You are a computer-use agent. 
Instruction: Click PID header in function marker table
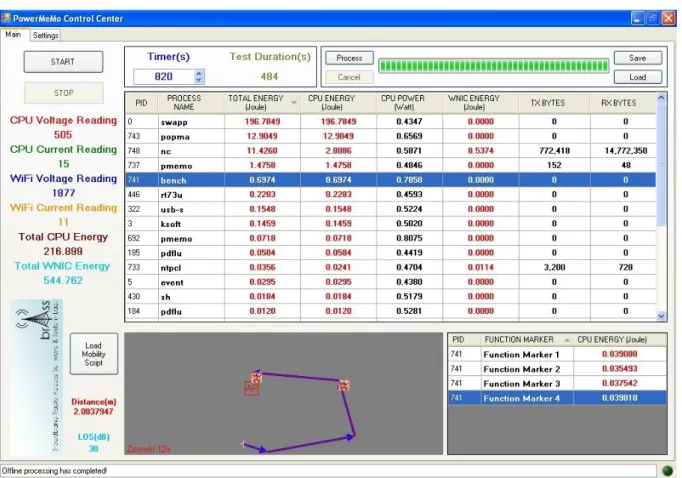coord(465,340)
